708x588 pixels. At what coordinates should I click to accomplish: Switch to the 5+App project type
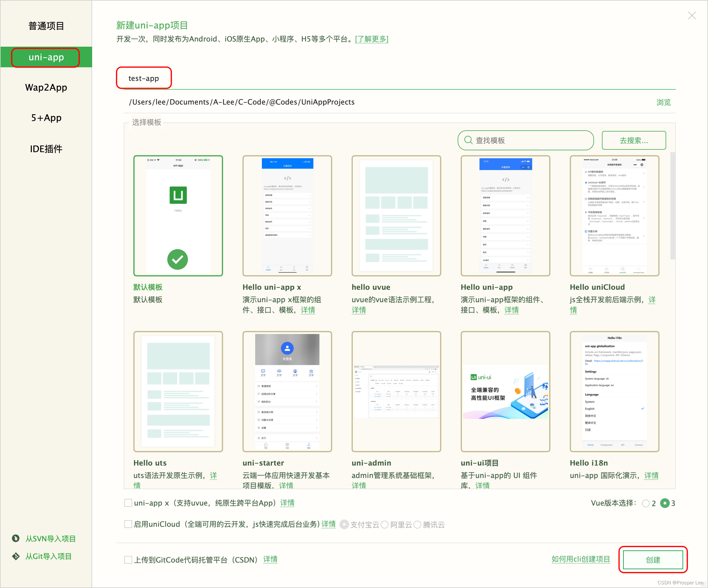pyautogui.click(x=46, y=118)
